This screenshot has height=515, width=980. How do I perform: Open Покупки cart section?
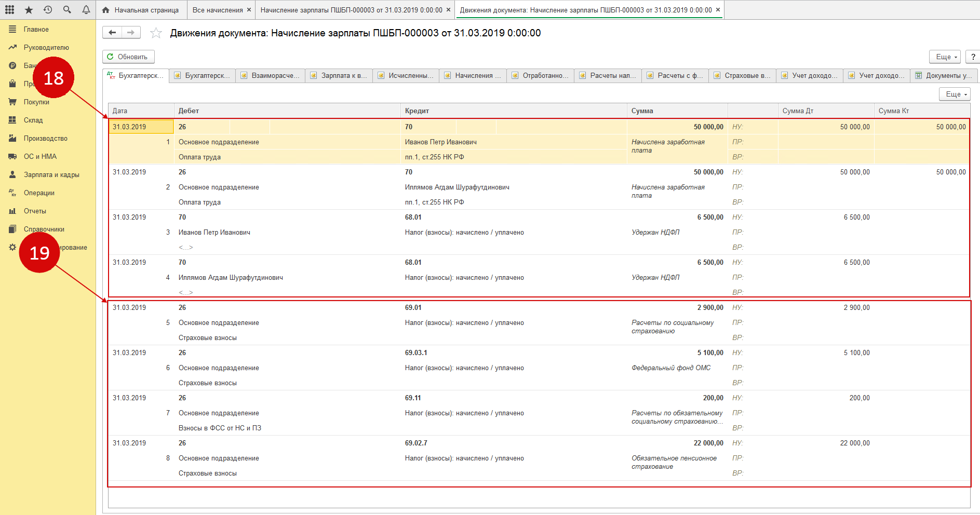(36, 102)
